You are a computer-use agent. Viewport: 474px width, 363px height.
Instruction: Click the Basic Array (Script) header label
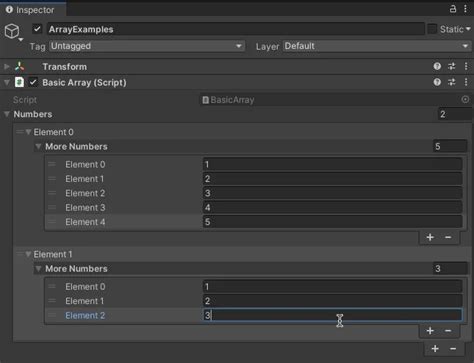coord(84,83)
